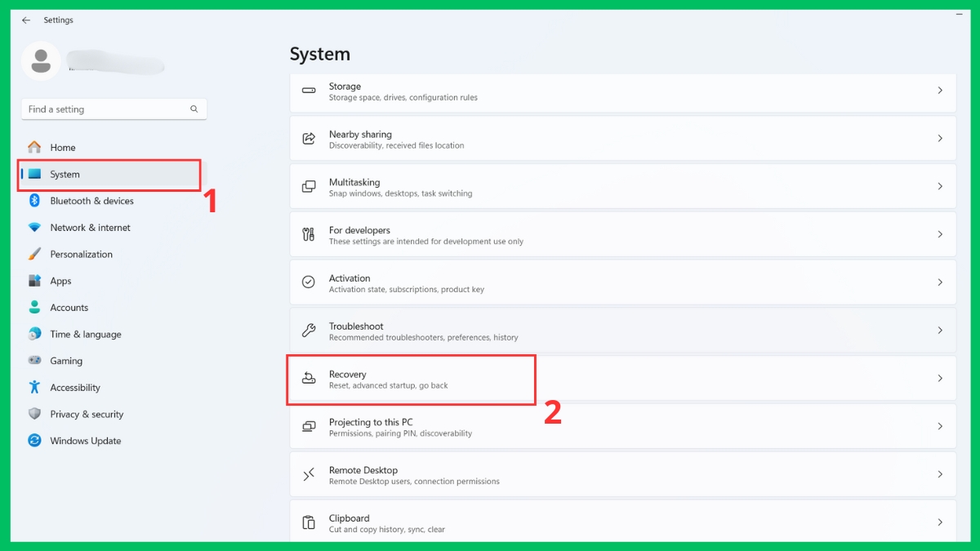Expand the Projecting to this PC chevron
Viewport: 980px width, 551px height.
click(940, 426)
